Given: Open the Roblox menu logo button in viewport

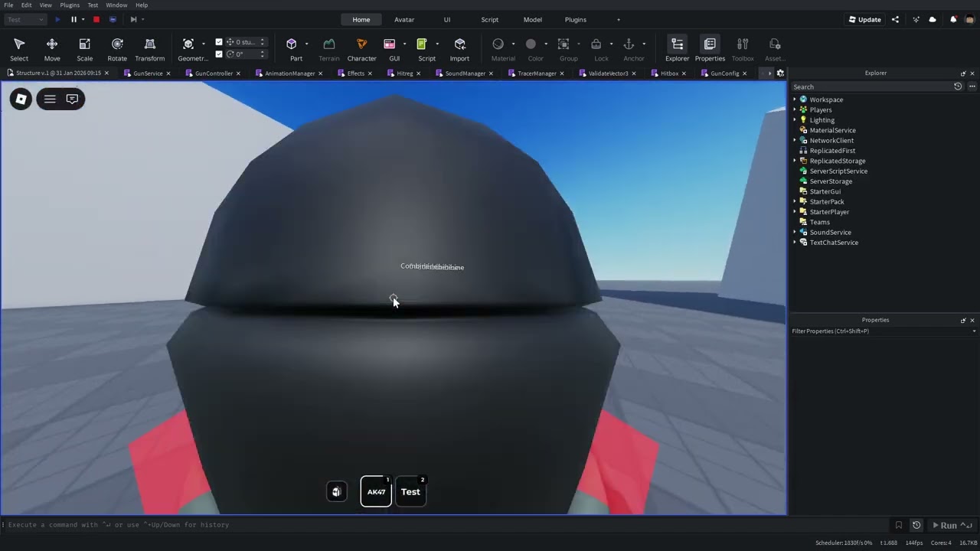Looking at the screenshot, I should [21, 99].
